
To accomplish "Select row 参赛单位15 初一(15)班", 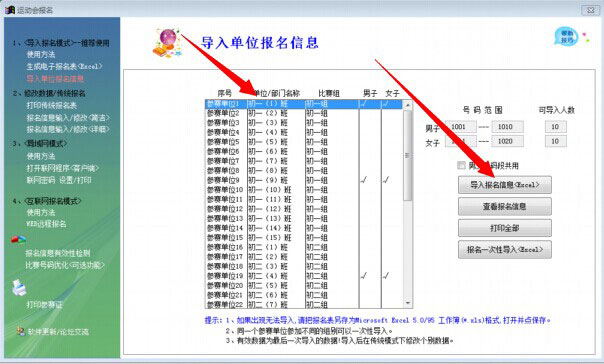I will (x=304, y=238).
